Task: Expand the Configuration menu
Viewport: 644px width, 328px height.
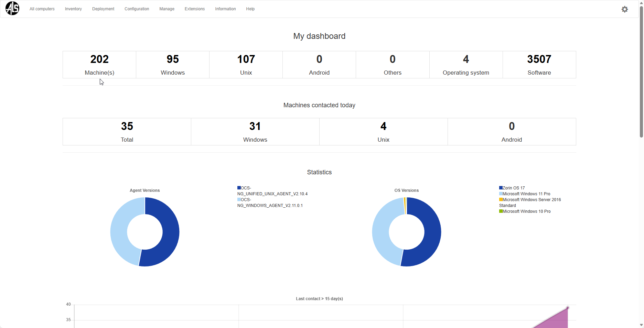Action: tap(137, 9)
